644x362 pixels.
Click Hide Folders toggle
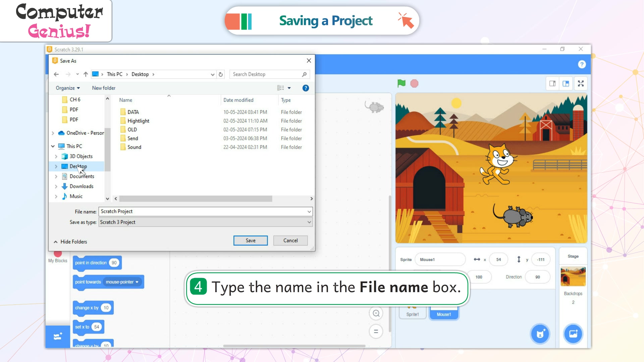[x=70, y=242]
